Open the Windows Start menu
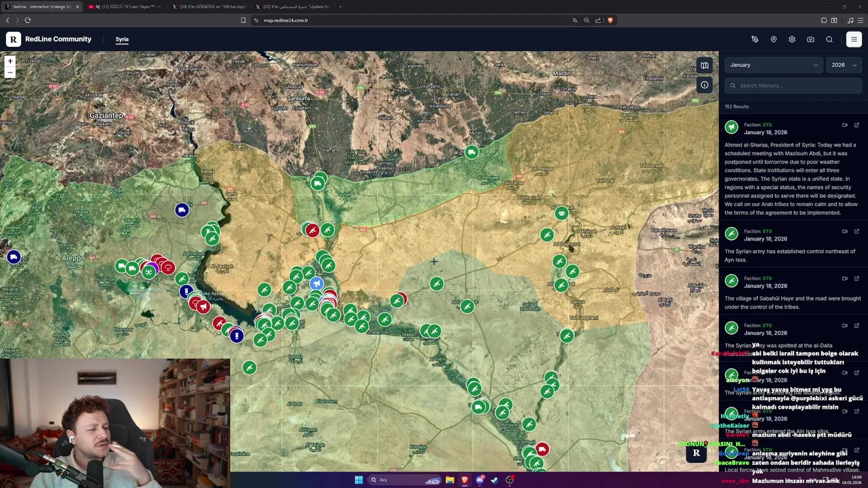Viewport: 868px width, 488px height. tap(359, 480)
